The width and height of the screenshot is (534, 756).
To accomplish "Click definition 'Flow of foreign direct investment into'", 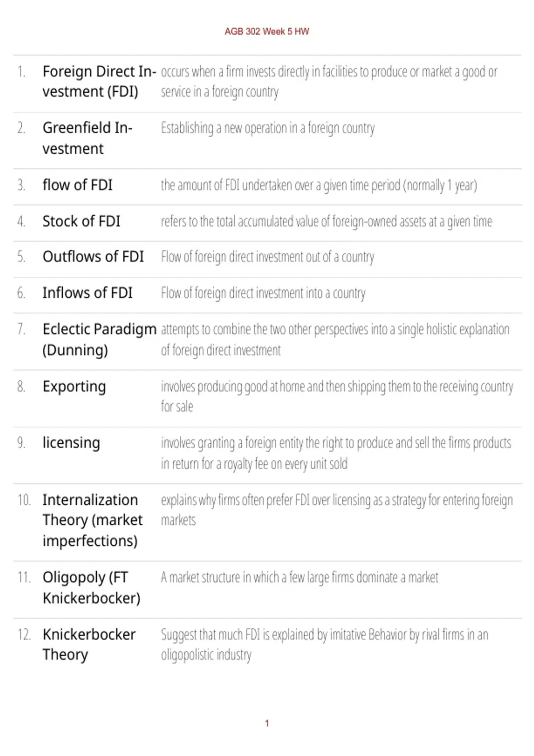I will pos(263,293).
